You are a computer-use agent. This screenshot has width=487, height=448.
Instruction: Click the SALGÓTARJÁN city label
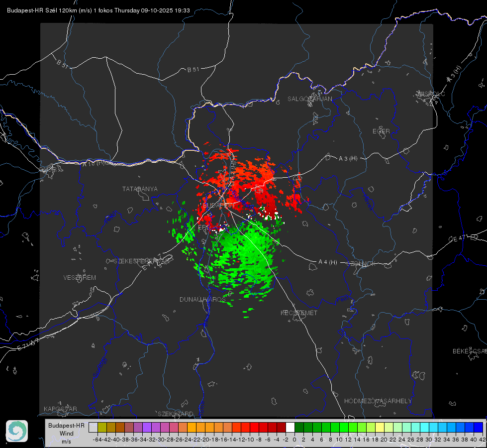pos(309,99)
